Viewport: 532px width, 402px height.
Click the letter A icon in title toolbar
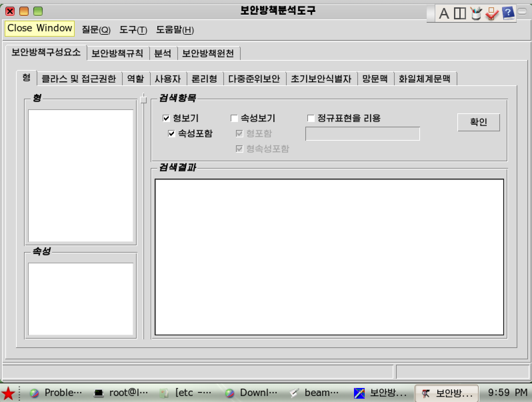(444, 14)
